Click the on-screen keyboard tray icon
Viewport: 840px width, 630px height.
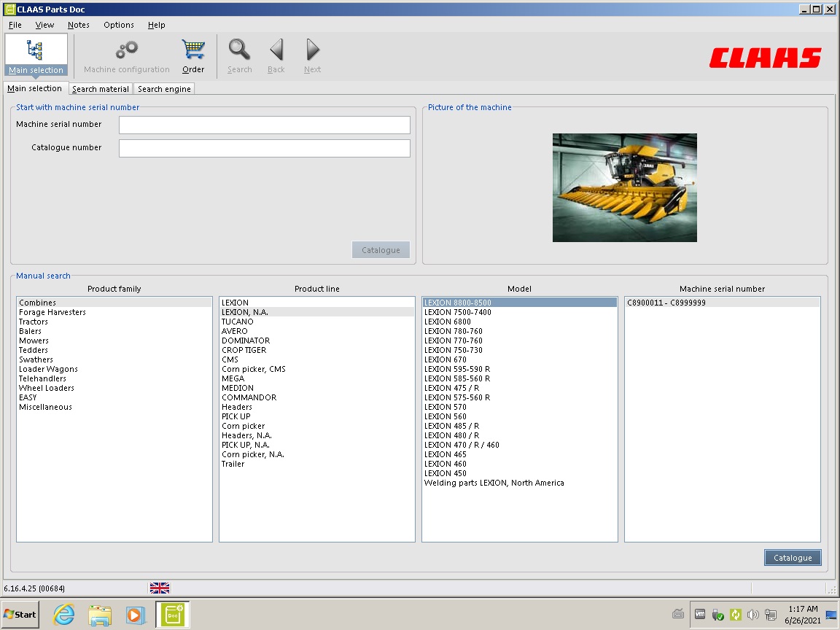click(678, 614)
